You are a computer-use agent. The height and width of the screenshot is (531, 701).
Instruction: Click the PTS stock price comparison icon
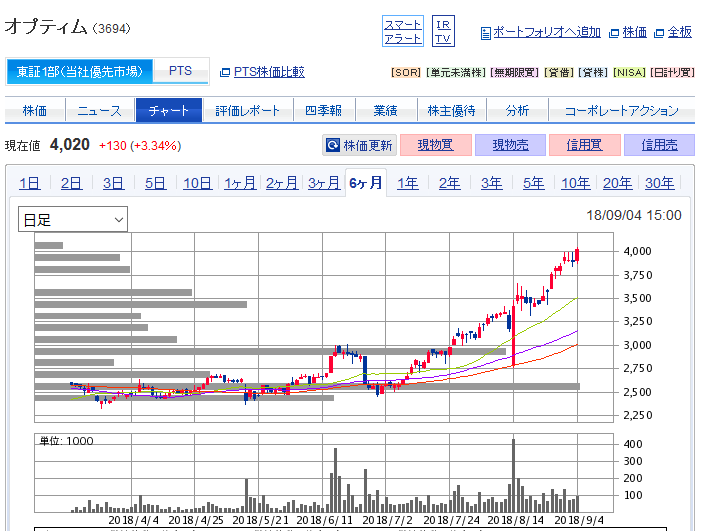[225, 72]
